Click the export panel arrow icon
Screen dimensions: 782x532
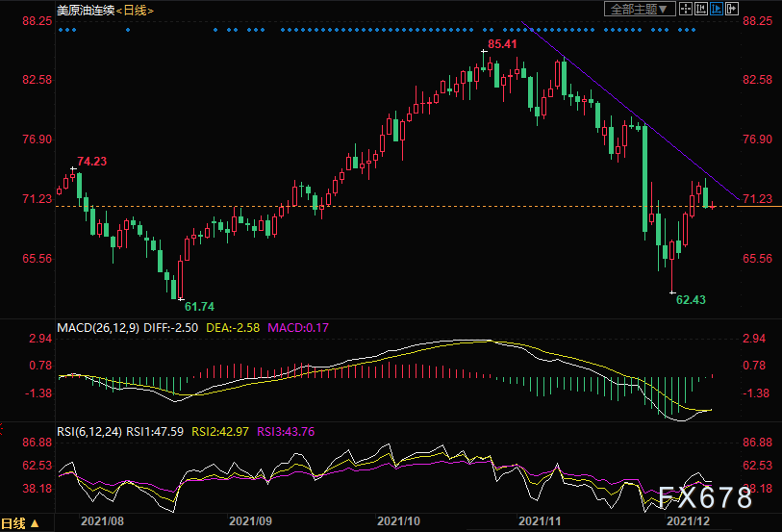tap(732, 9)
